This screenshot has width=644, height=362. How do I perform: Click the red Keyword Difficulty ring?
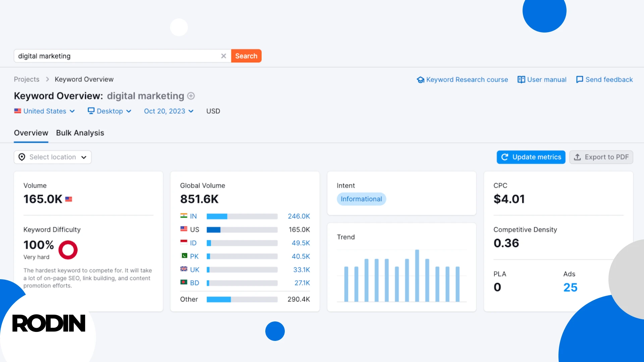(68, 250)
